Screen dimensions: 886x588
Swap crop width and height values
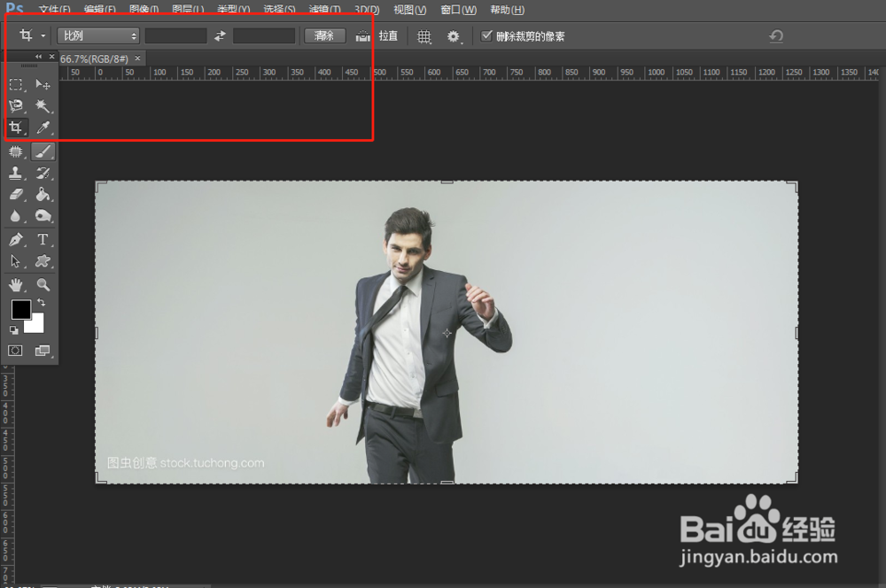220,35
